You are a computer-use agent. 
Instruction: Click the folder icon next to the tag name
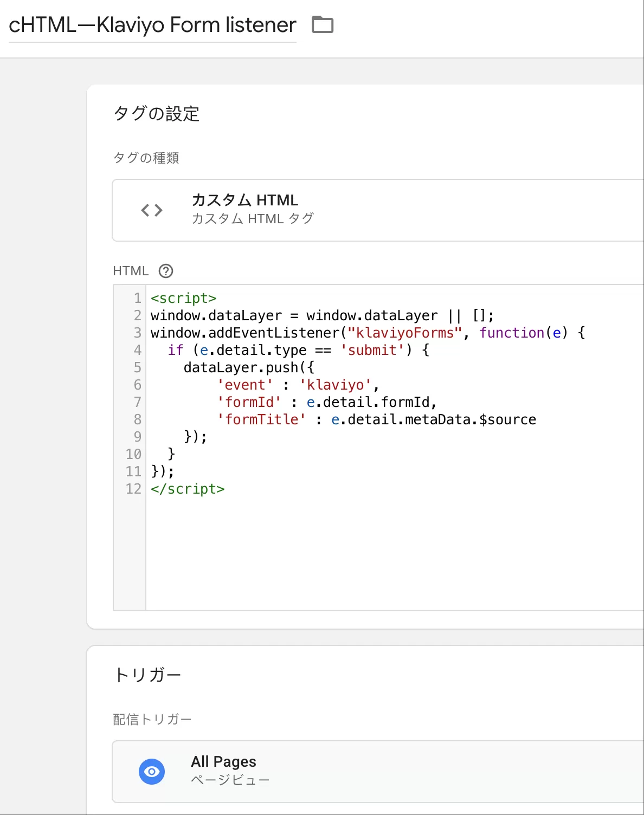coord(323,25)
